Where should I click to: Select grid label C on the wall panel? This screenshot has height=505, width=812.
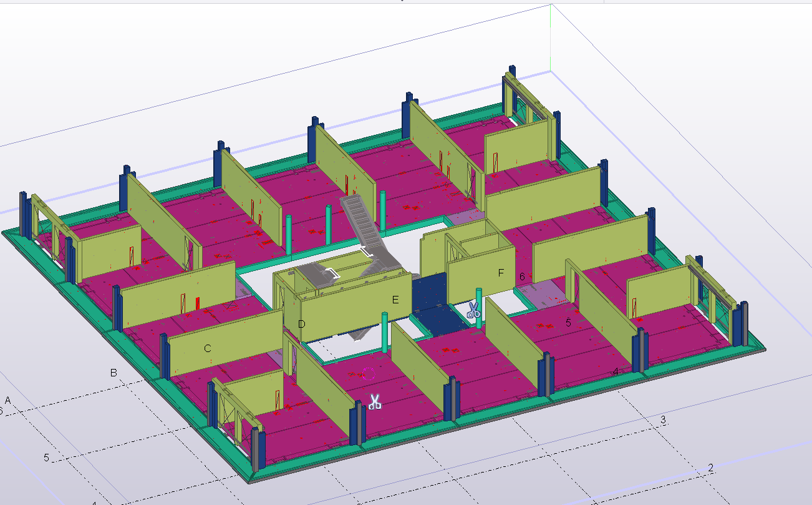click(208, 348)
